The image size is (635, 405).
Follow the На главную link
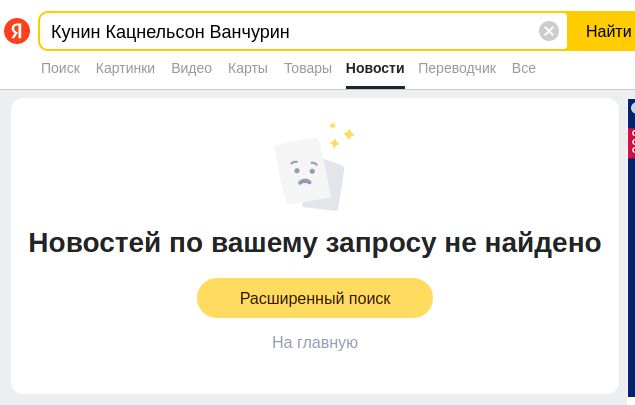pyautogui.click(x=315, y=342)
